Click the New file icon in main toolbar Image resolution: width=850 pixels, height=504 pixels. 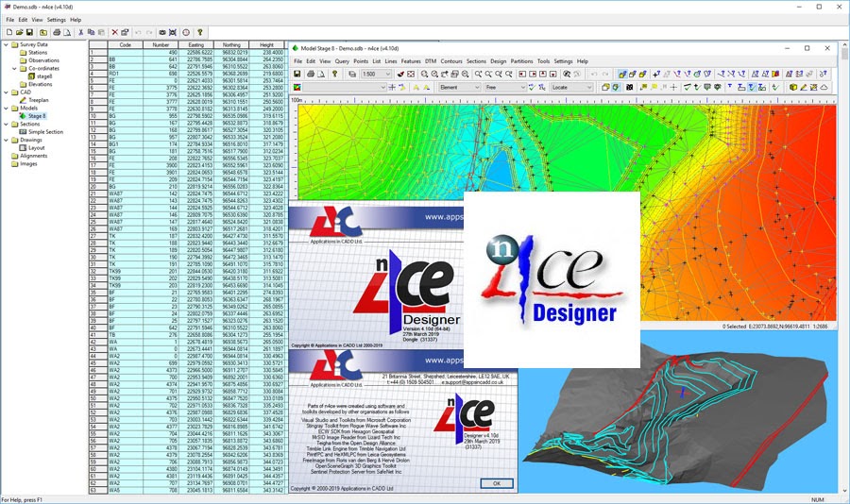point(9,32)
